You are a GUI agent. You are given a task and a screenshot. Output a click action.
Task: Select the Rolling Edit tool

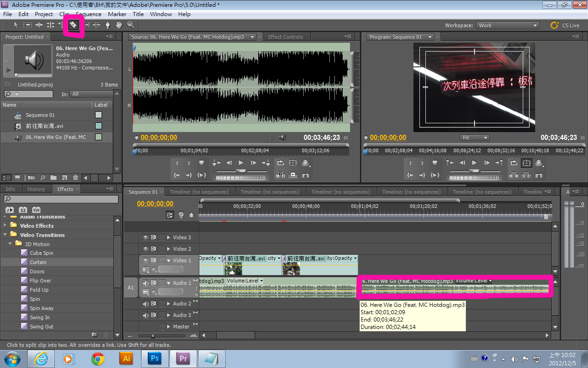click(51, 25)
